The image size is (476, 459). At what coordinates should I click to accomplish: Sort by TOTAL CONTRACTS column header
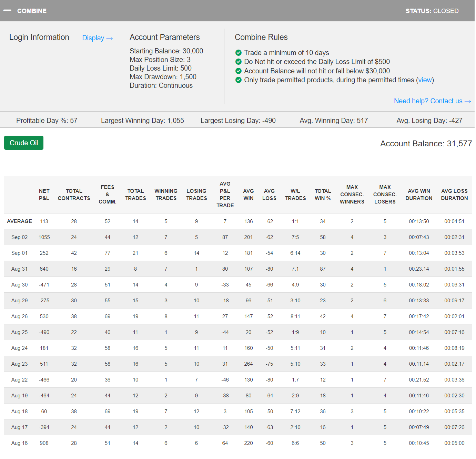(x=74, y=195)
